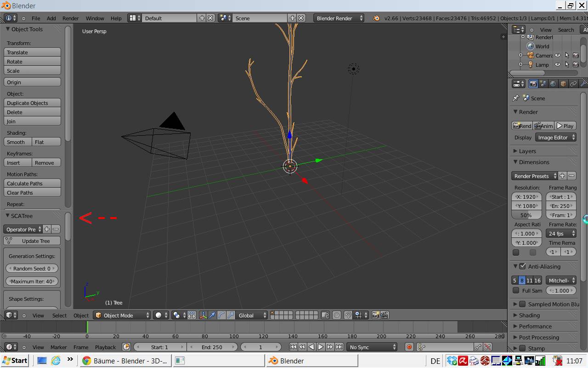Open the Global orientation dropdown
The width and height of the screenshot is (588, 368).
point(252,315)
